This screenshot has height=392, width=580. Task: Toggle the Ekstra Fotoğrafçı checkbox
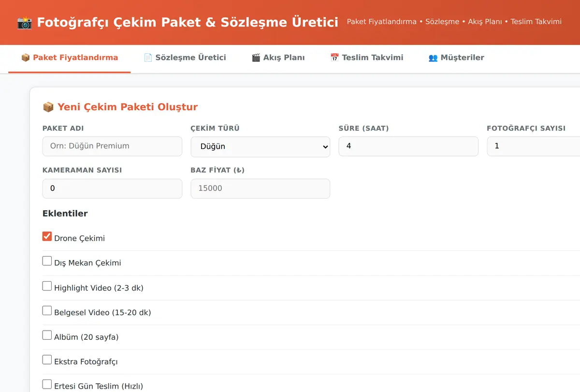(x=47, y=360)
